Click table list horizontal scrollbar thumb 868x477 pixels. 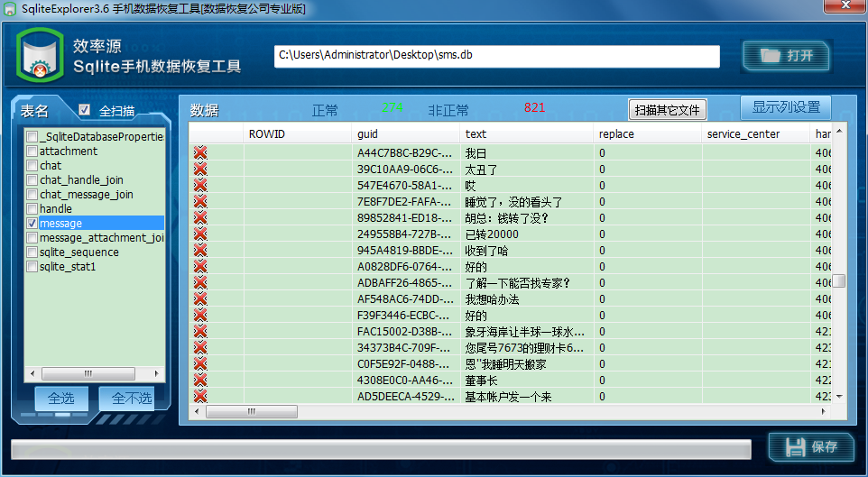[x=88, y=373]
